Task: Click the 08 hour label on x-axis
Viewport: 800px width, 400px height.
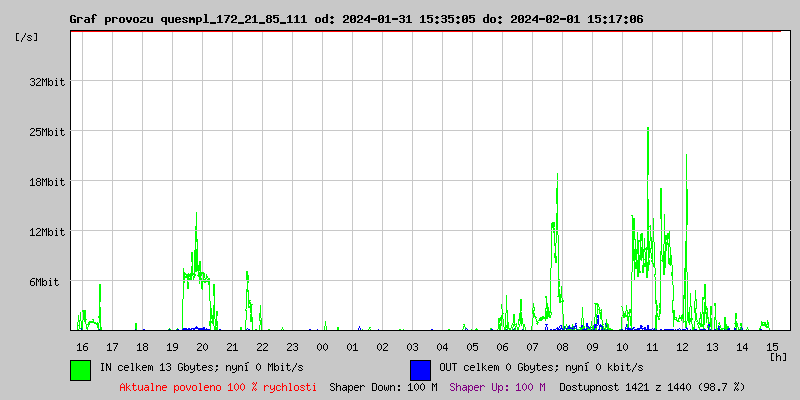Action: pos(562,347)
